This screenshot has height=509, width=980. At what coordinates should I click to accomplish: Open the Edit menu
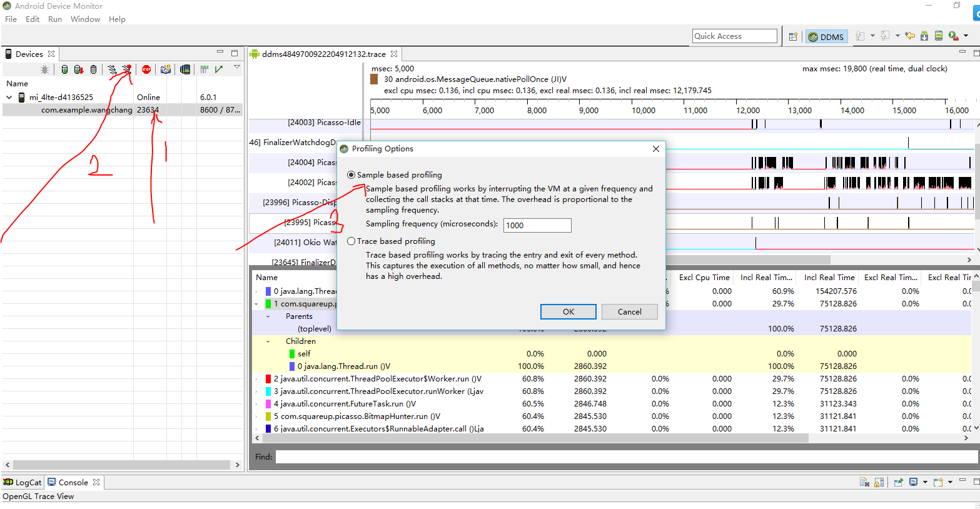point(33,19)
